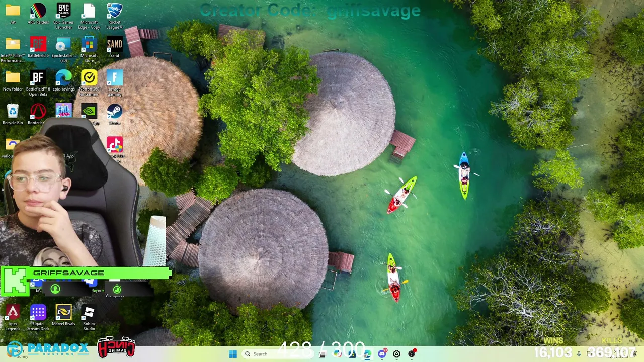
Task: Select the Battlefield 6 red icon
Action: click(38, 47)
